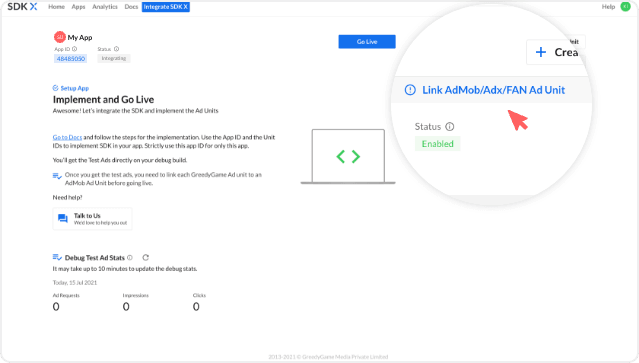Follow the Go to Docs link
Viewport: 639px width, 363px height.
pyautogui.click(x=67, y=137)
